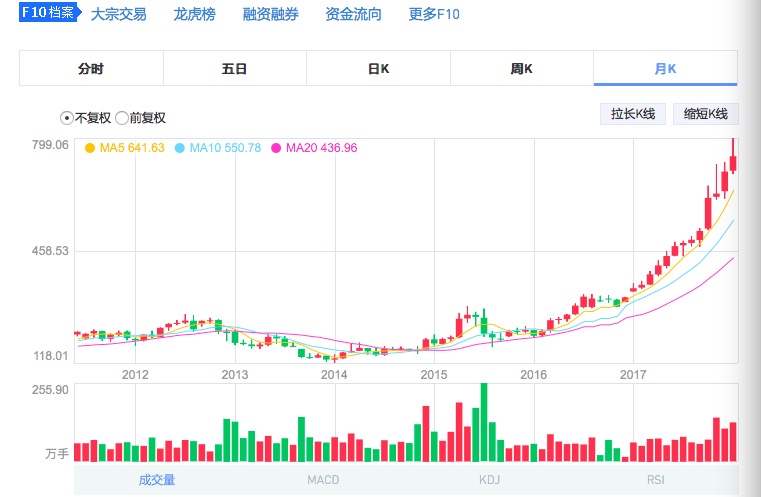Switch to the 分时 chart tab
The image size is (761, 497).
point(91,69)
